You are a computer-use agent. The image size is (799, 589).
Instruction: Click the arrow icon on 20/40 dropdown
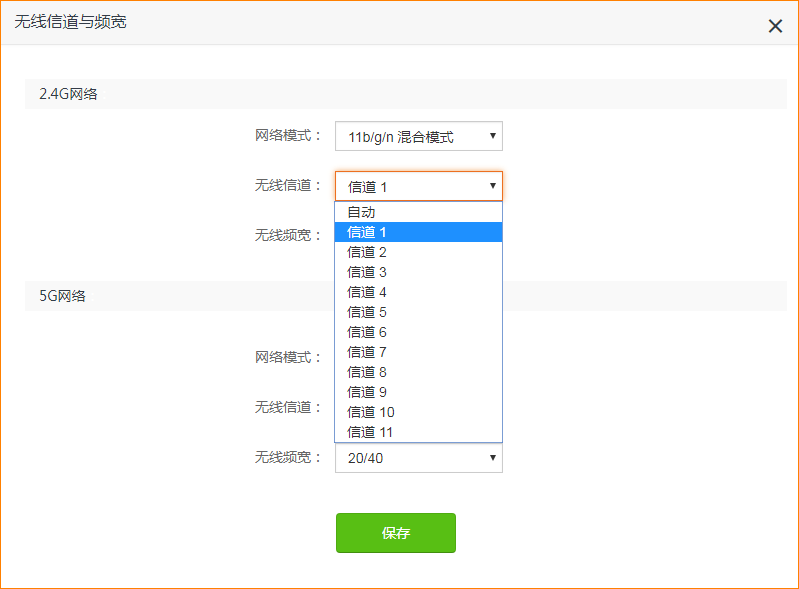492,458
